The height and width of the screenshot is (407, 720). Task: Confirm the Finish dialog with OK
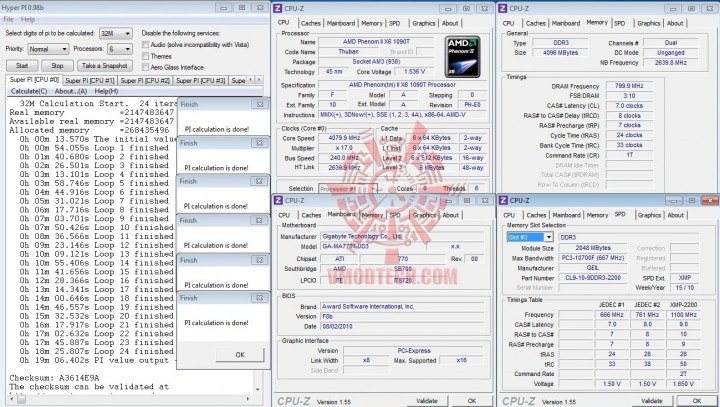point(240,355)
